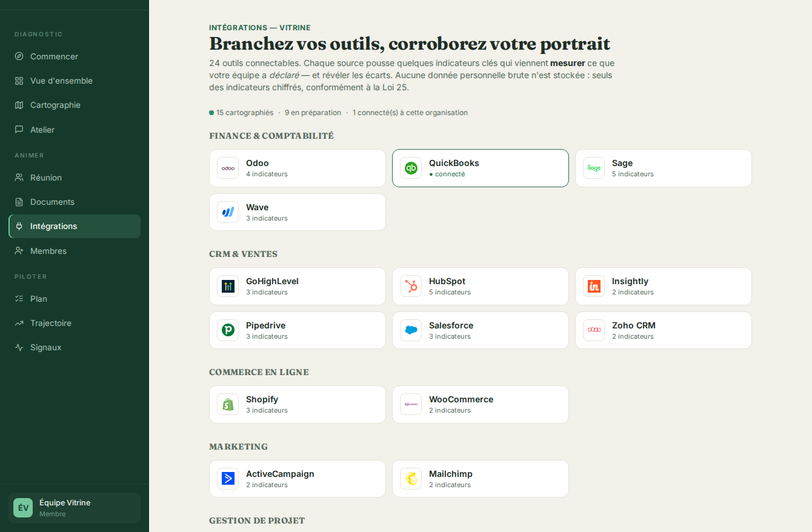Screen dimensions: 812x532
Task: Open the Mailchimp integration card
Action: 481,479
